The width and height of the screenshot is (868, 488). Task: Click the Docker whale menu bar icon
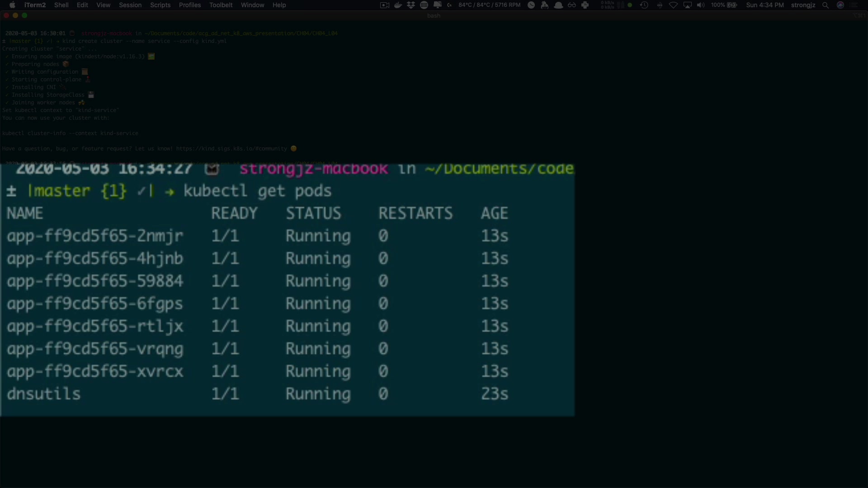point(398,5)
